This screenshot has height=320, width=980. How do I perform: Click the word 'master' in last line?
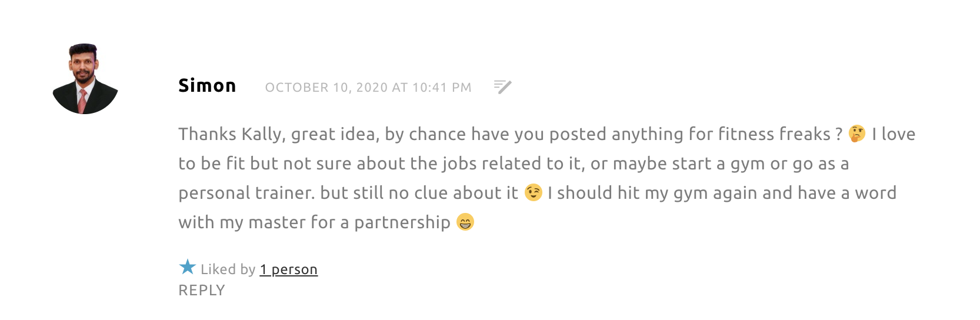point(276,222)
